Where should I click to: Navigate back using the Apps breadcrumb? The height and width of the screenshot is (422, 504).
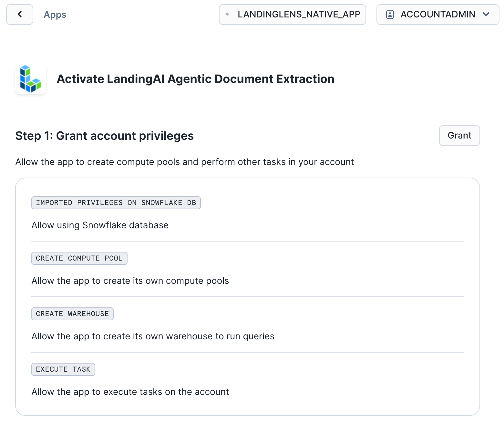coord(55,15)
